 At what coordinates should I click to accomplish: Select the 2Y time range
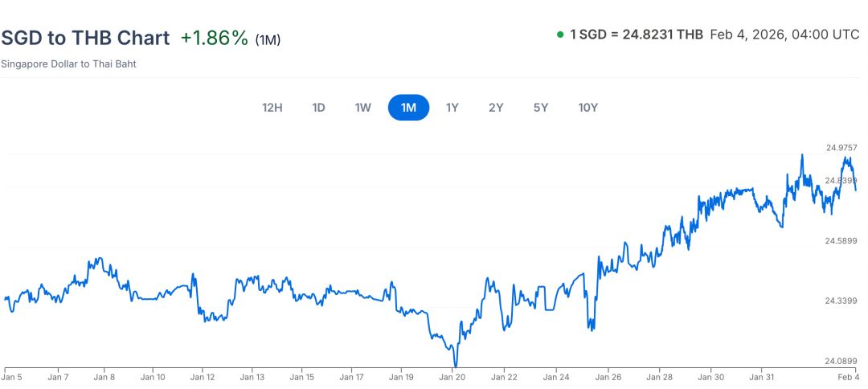tap(496, 108)
